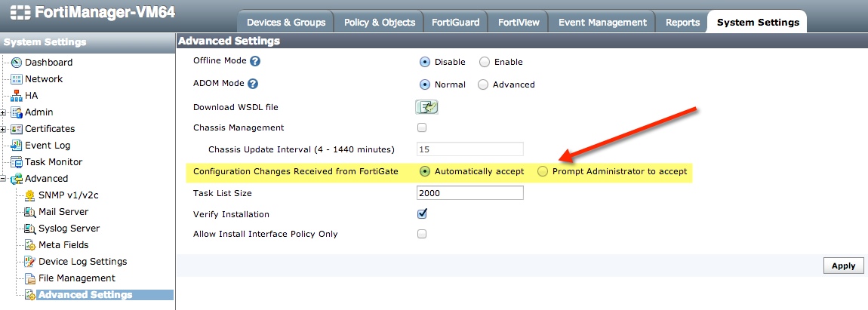Open Mail Server settings

pos(63,212)
